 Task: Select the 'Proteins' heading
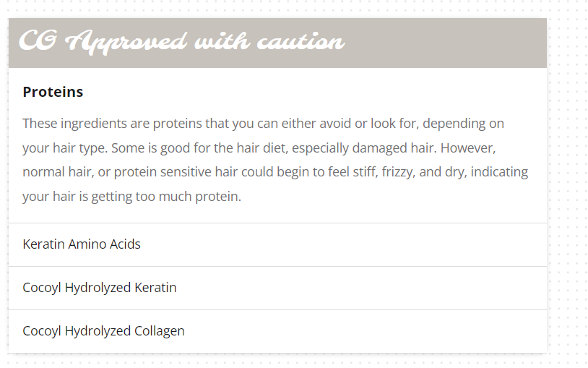coord(53,92)
